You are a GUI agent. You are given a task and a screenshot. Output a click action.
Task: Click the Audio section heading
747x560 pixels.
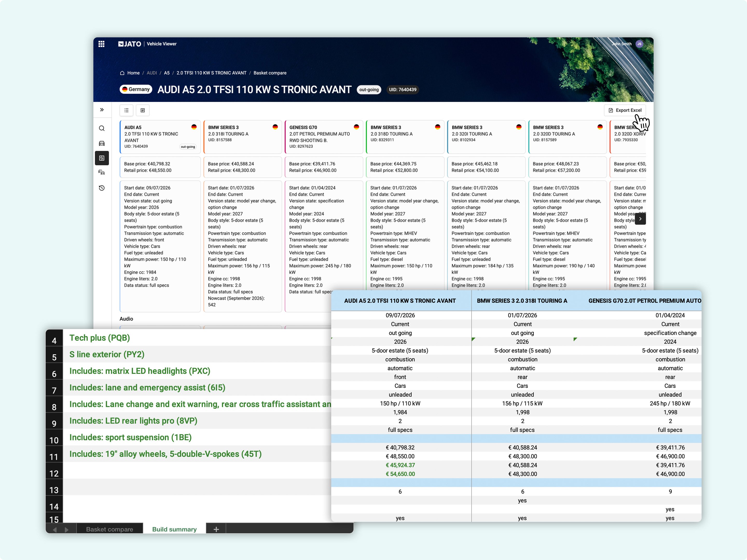(126, 319)
